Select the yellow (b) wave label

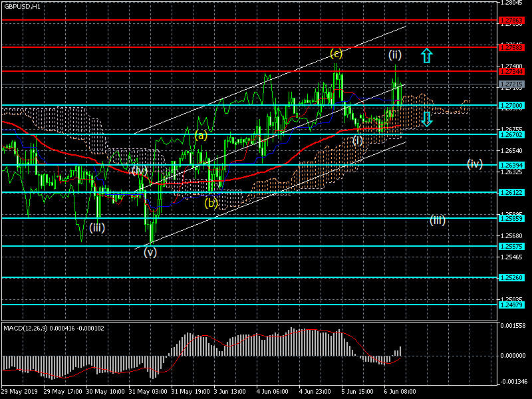pyautogui.click(x=211, y=203)
